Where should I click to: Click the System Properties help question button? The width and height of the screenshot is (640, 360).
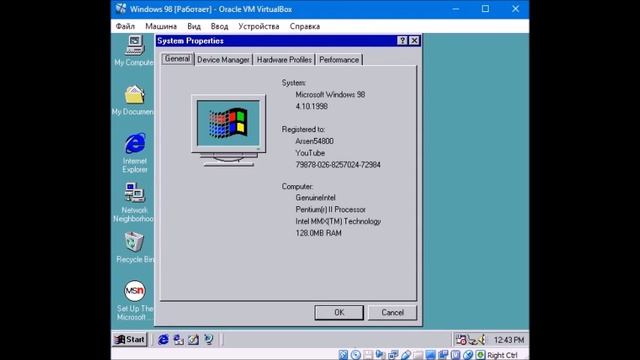(402, 40)
